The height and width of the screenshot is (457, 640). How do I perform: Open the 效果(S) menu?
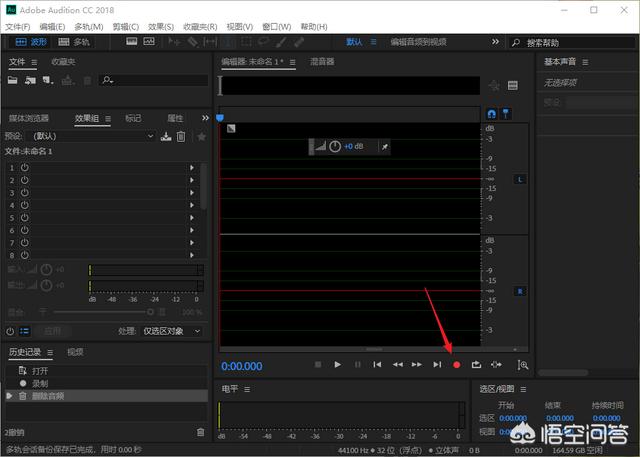pos(160,25)
